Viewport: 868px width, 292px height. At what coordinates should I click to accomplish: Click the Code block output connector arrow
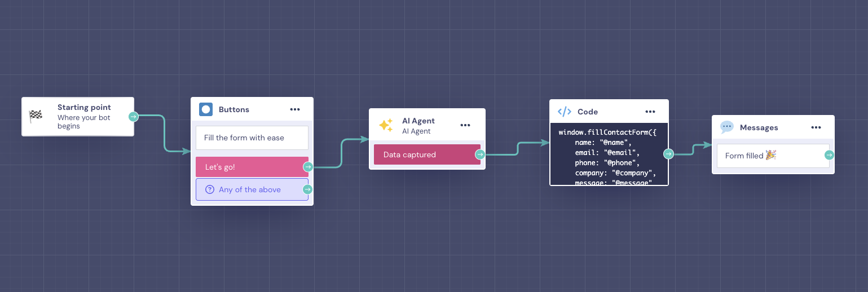668,154
